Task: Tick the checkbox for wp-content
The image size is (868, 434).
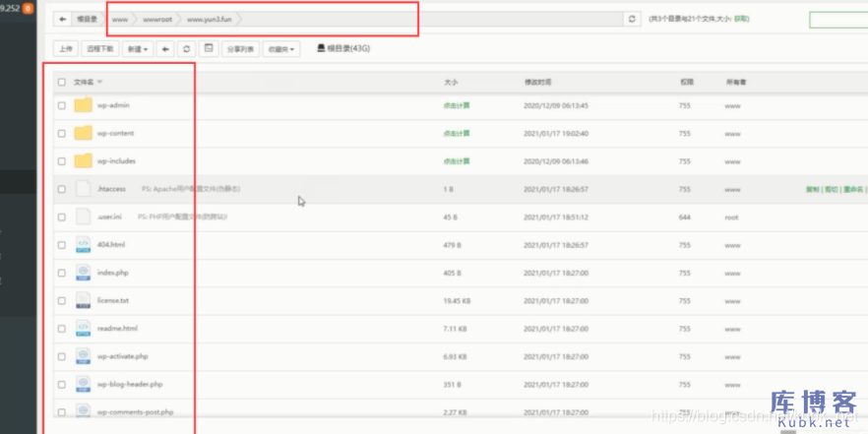Action: tap(61, 134)
